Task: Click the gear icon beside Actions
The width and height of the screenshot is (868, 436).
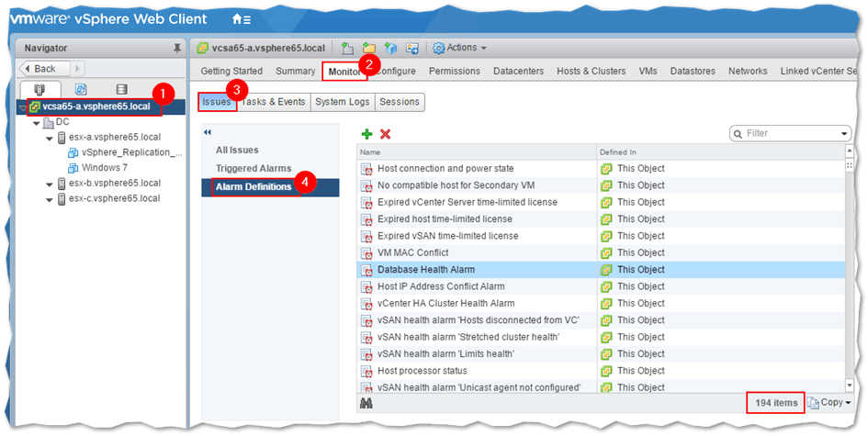Action: coord(439,48)
